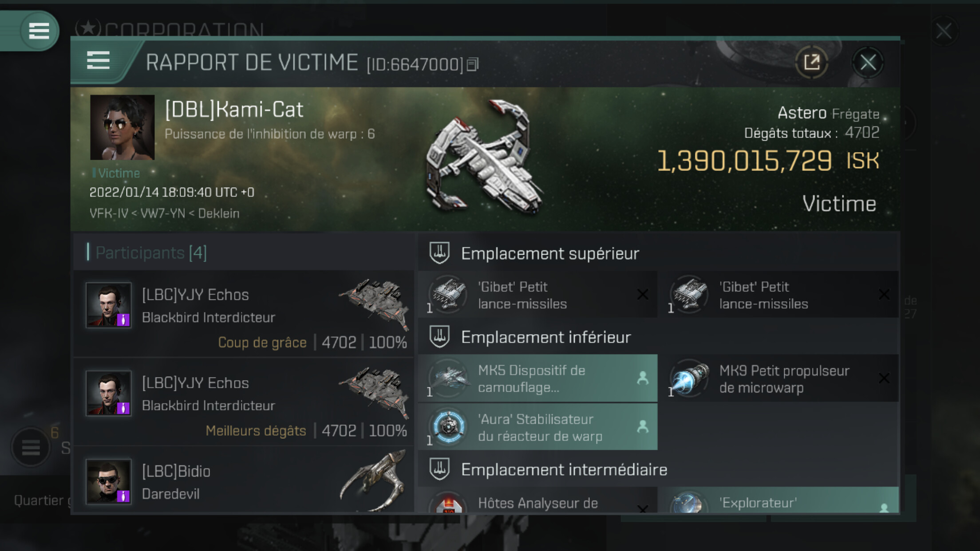Viewport: 980px width, 551px height.
Task: Click the round menu button at bottom-left
Action: click(31, 447)
